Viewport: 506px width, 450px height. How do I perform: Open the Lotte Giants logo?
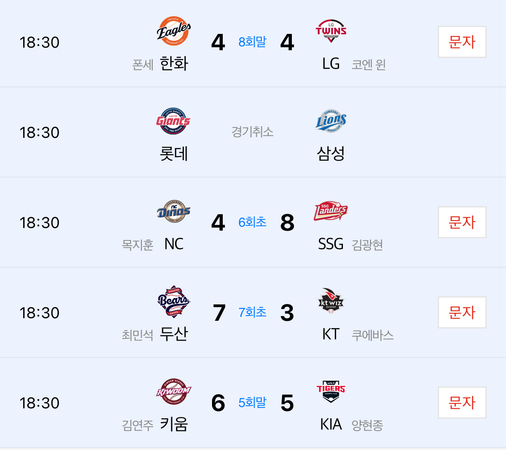[173, 121]
